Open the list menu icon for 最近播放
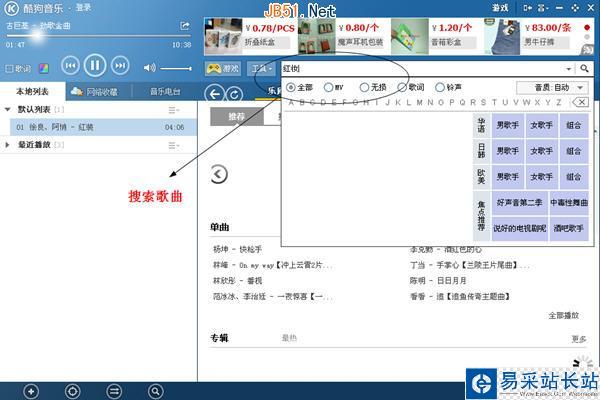This screenshot has height=400, width=600. coord(174,145)
